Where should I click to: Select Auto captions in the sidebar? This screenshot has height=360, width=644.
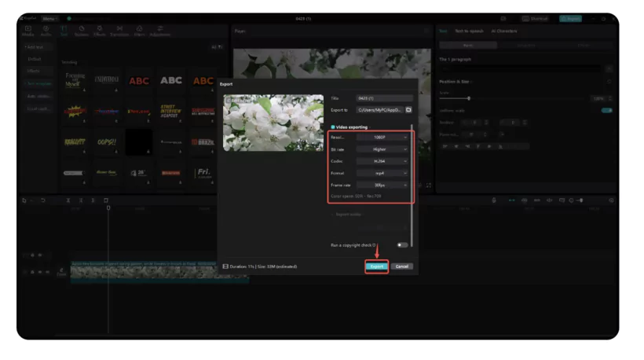(38, 96)
